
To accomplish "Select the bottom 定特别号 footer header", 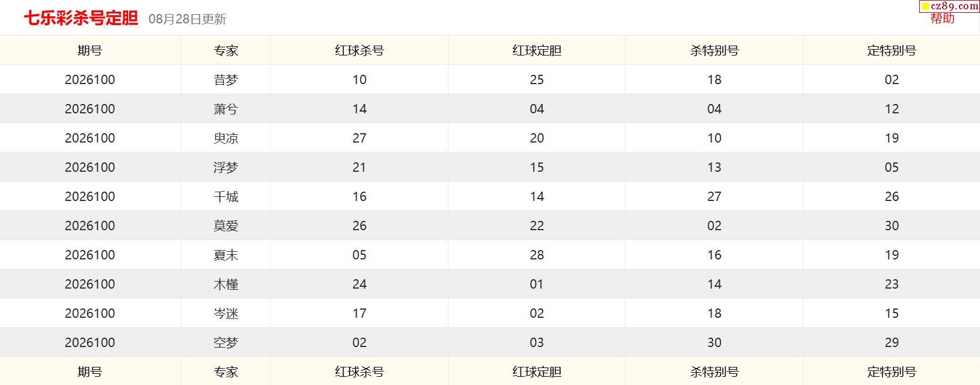I will [892, 372].
